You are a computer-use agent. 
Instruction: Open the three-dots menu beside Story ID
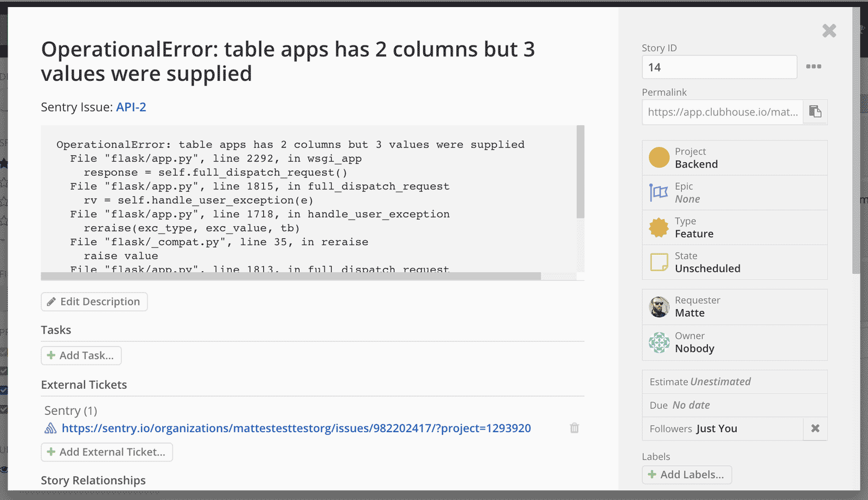pyautogui.click(x=813, y=67)
